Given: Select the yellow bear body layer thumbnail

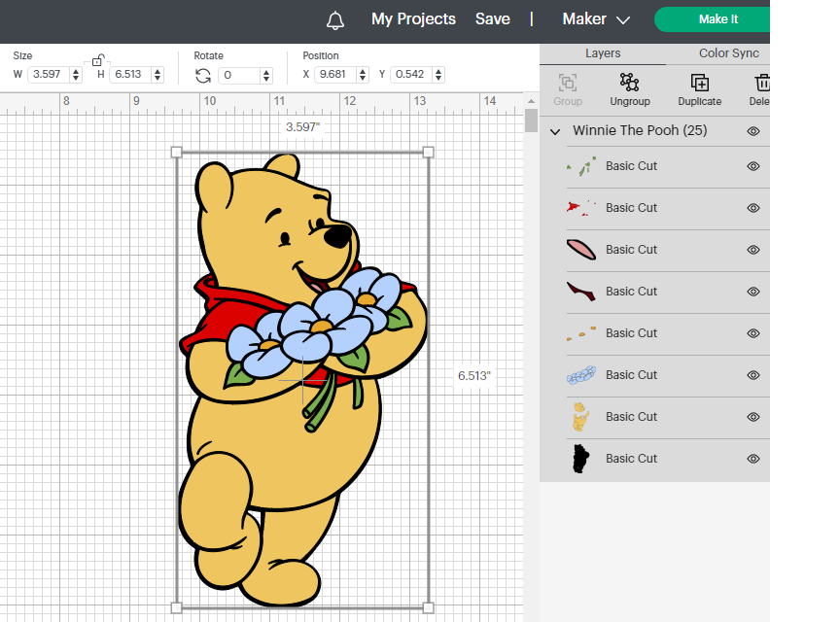Looking at the screenshot, I should click(581, 417).
